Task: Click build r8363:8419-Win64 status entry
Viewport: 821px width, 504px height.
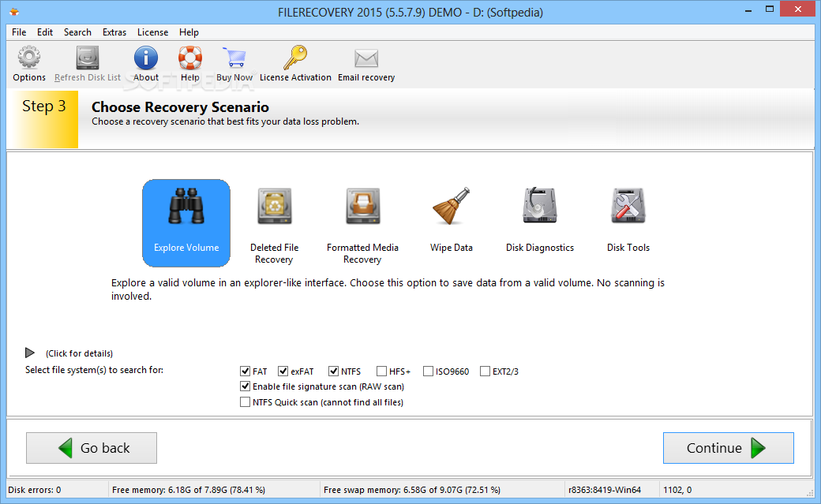Action: coord(604,490)
